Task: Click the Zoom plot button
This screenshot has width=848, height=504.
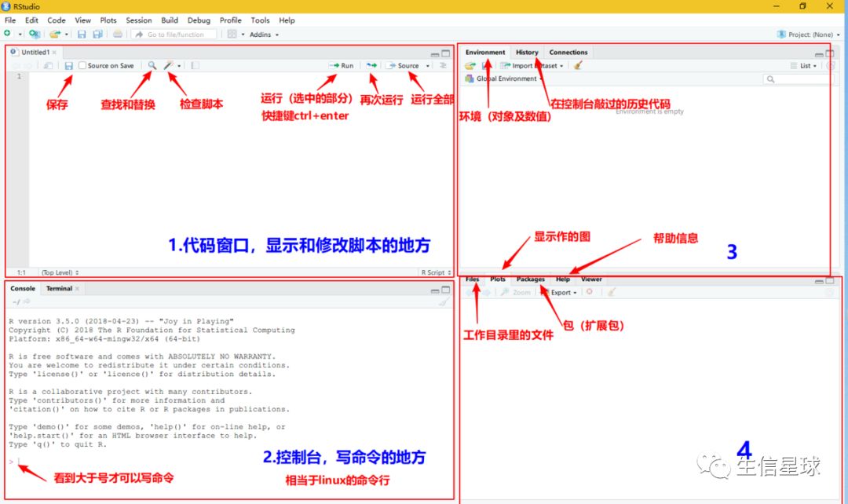Action: click(x=515, y=292)
